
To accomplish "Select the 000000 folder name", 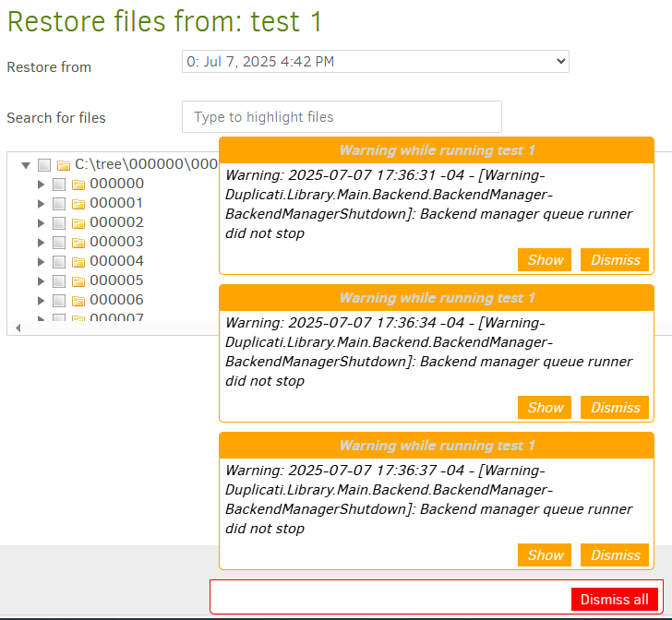I will pyautogui.click(x=116, y=184).
